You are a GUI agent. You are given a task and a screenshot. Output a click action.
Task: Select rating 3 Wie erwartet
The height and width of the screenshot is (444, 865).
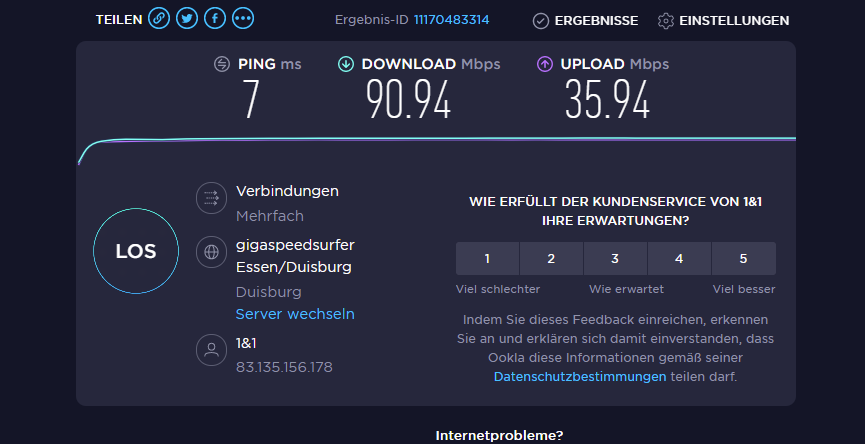(x=615, y=259)
